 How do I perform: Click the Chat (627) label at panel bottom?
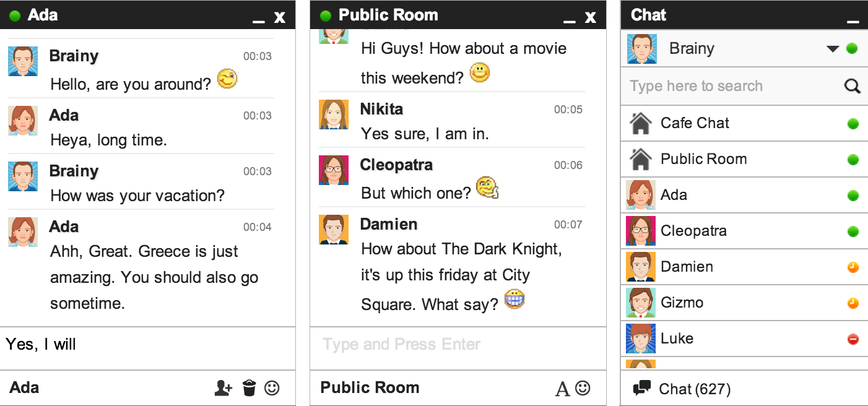tap(695, 389)
